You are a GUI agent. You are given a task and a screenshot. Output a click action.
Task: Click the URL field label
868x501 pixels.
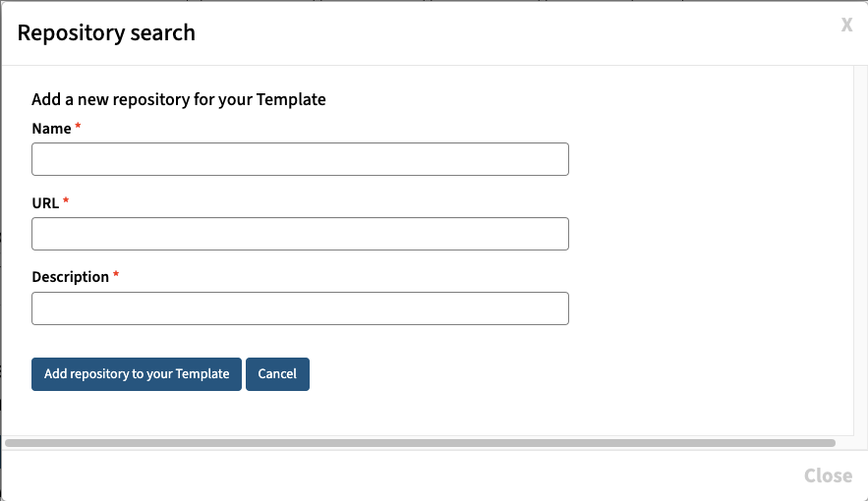[45, 202]
